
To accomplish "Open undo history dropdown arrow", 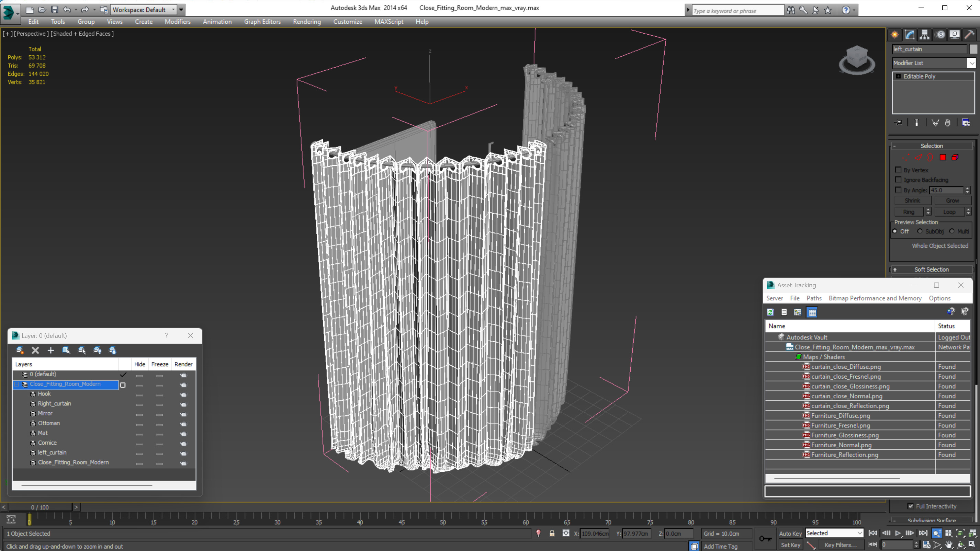I will coord(76,10).
